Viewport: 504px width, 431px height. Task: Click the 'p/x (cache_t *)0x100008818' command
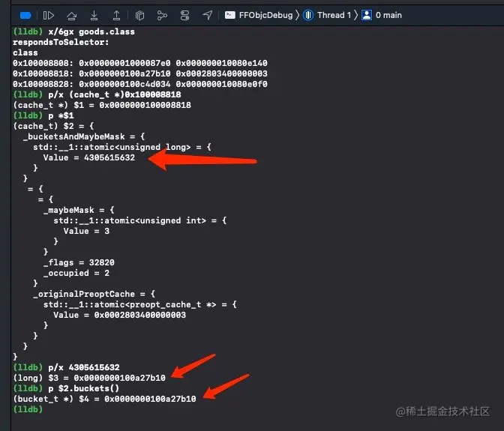pyautogui.click(x=115, y=94)
